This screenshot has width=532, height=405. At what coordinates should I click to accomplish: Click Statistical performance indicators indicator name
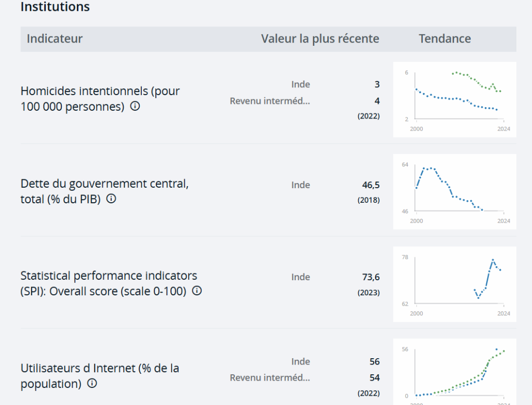coord(109,283)
